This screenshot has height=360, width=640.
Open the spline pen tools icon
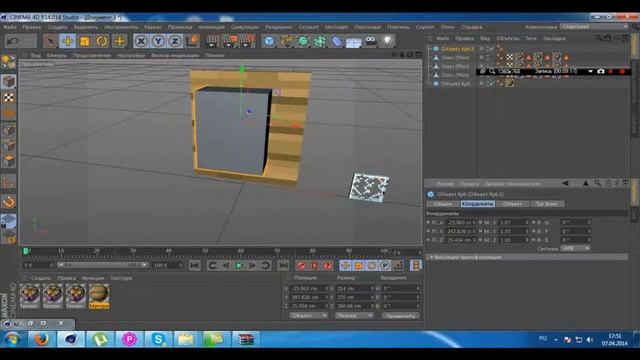pyautogui.click(x=286, y=41)
